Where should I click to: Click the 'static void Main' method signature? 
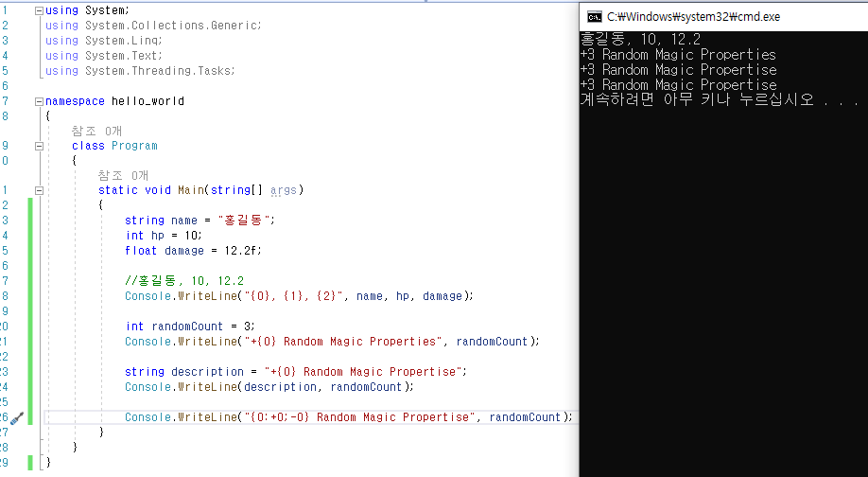201,190
